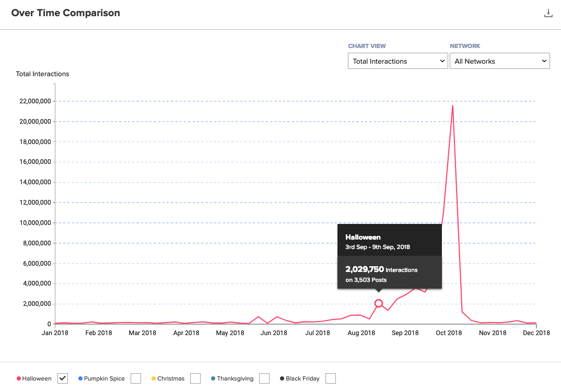Click the yellow Christmas legend dot
Screen dimensions: 561x392
pos(154,378)
